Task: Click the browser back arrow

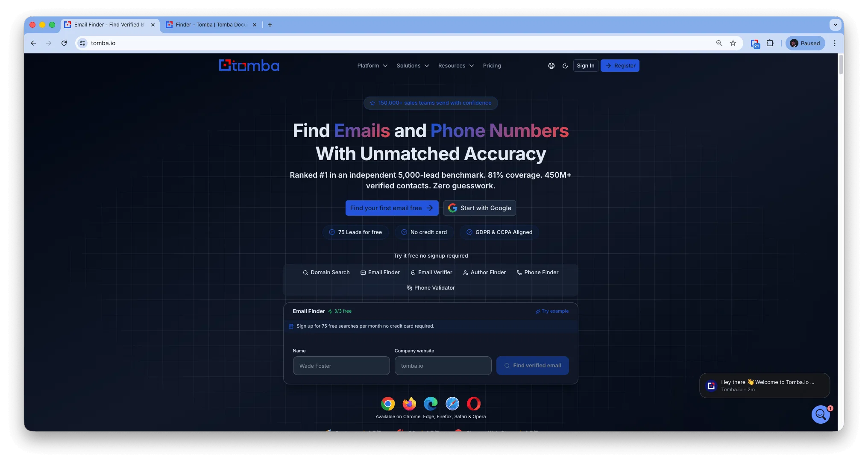Action: click(33, 43)
